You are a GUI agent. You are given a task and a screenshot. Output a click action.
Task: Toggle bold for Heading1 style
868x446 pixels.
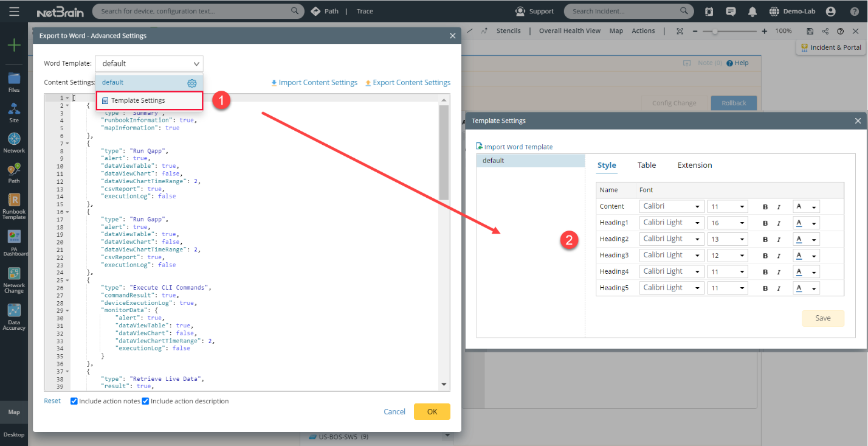click(x=765, y=223)
